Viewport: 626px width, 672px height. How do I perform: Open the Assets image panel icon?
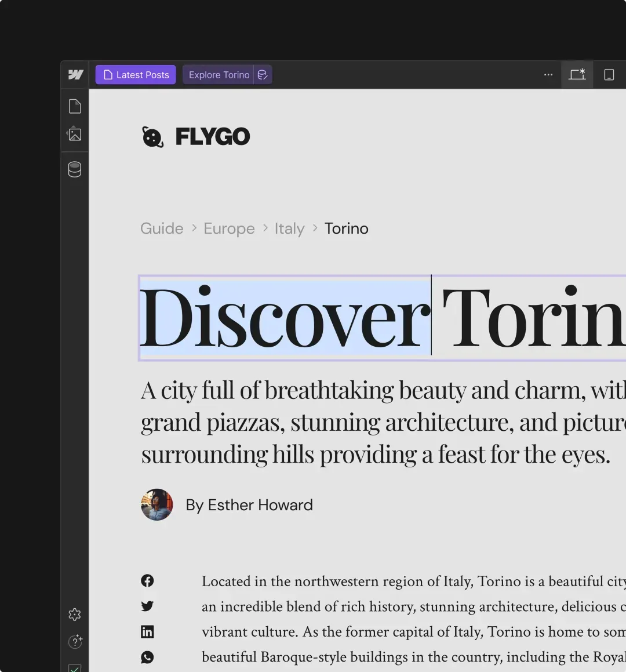[75, 134]
